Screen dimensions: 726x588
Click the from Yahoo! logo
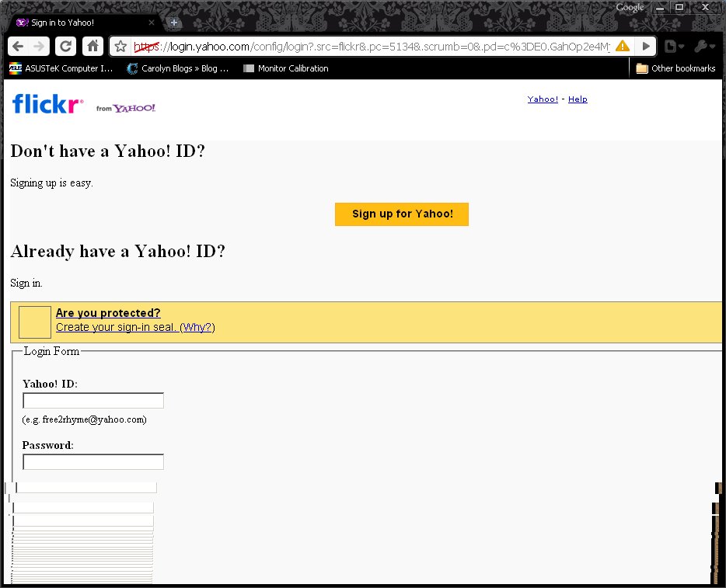click(x=125, y=108)
